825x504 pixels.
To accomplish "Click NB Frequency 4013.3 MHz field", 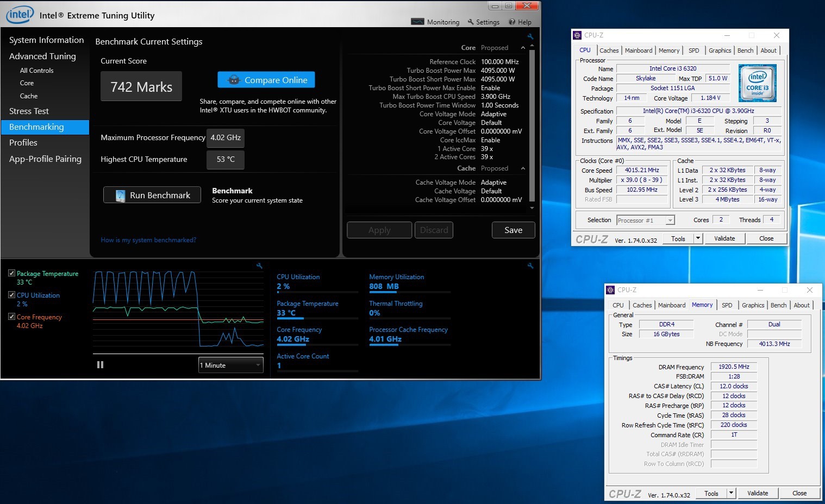I will tap(774, 344).
